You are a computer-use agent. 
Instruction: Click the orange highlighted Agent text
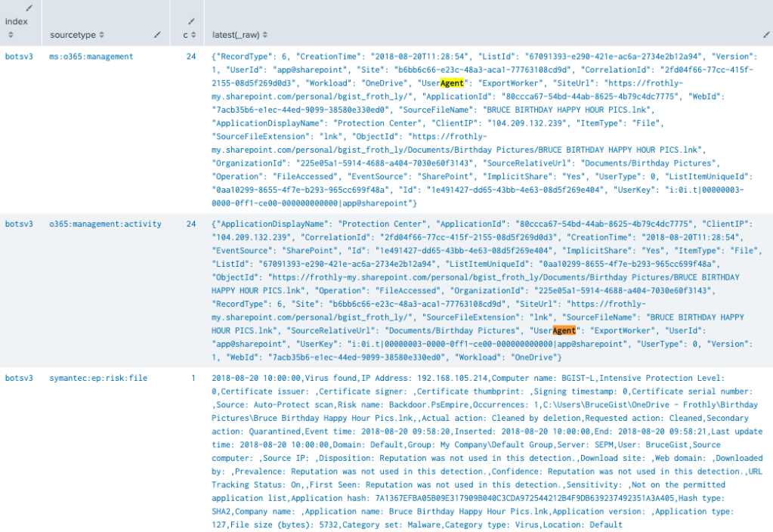coord(563,330)
